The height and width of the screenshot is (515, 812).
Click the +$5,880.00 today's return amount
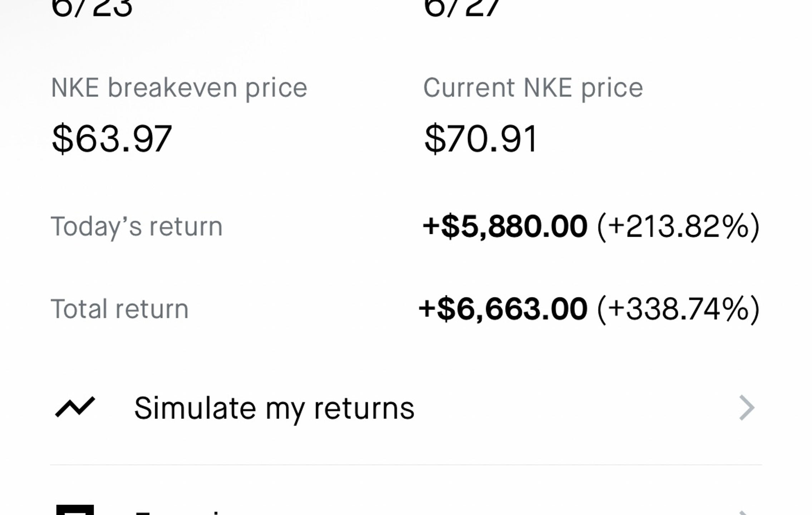tap(505, 226)
